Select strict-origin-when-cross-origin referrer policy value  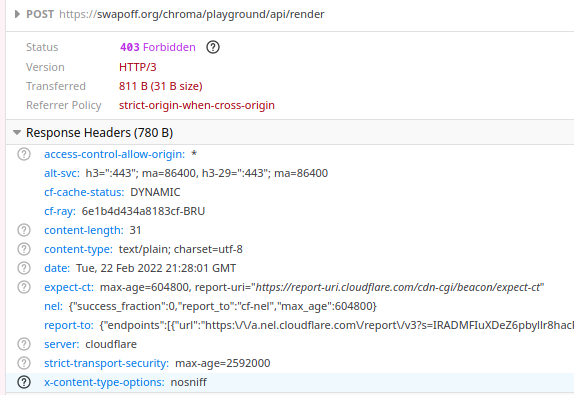(197, 105)
